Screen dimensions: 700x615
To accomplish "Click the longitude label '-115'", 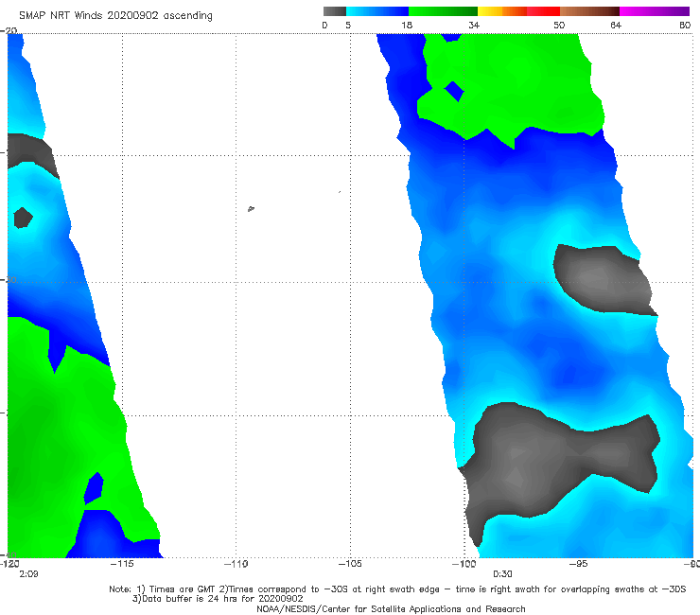I will [122, 564].
